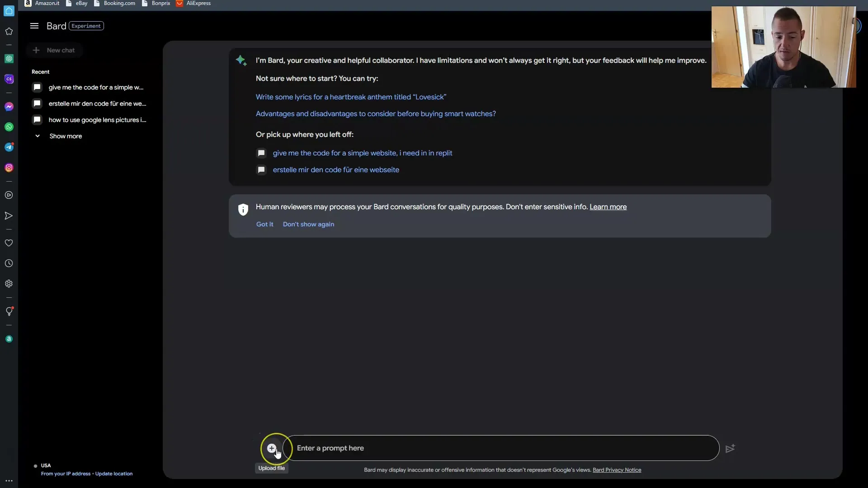This screenshot has width=868, height=488.
Task: Enable the Update location toggle
Action: [x=114, y=474]
